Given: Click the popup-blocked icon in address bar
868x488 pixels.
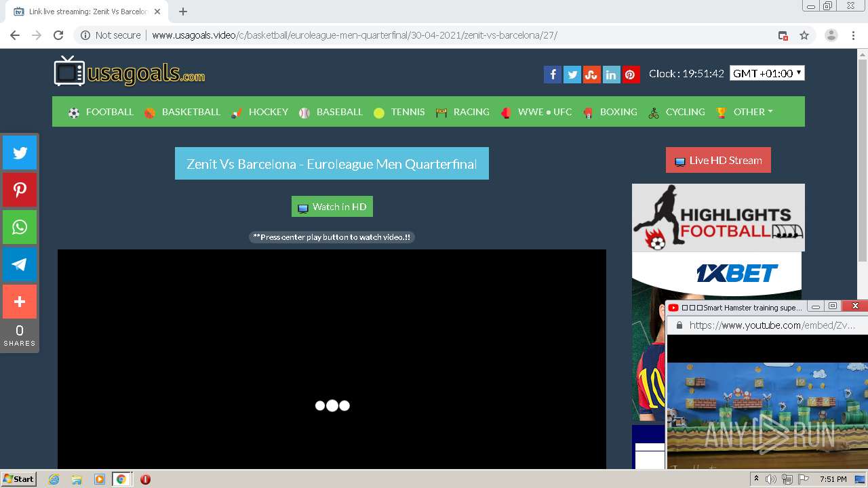Looking at the screenshot, I should (x=783, y=35).
